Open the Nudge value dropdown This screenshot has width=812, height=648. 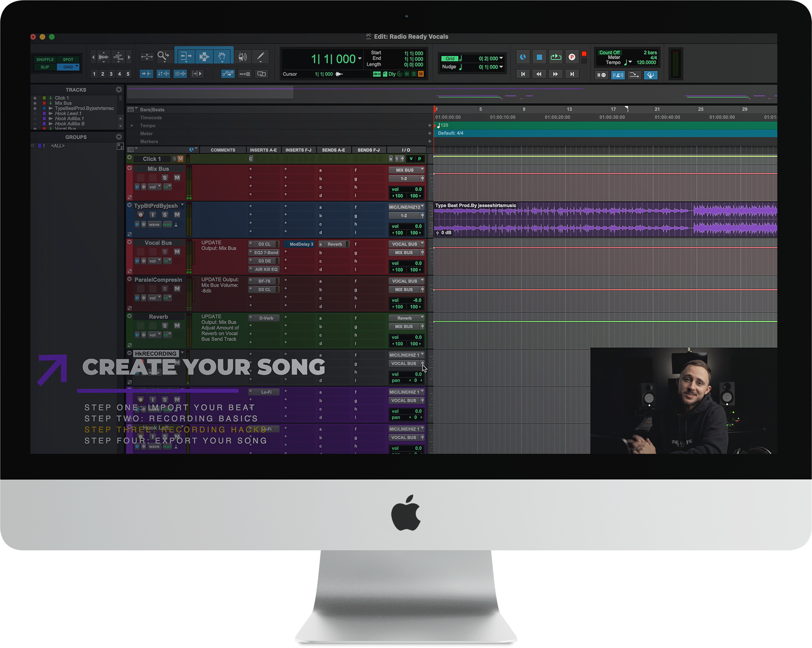point(501,67)
